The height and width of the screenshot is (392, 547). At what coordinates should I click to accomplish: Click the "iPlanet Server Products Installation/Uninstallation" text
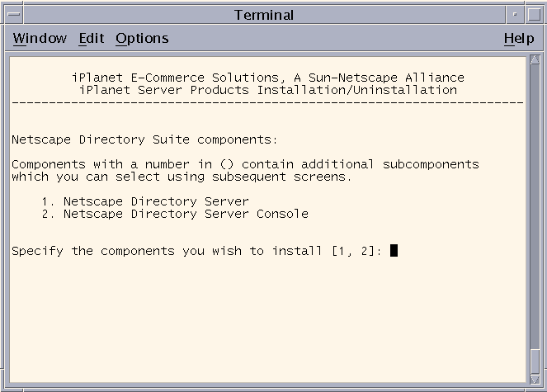pos(268,90)
